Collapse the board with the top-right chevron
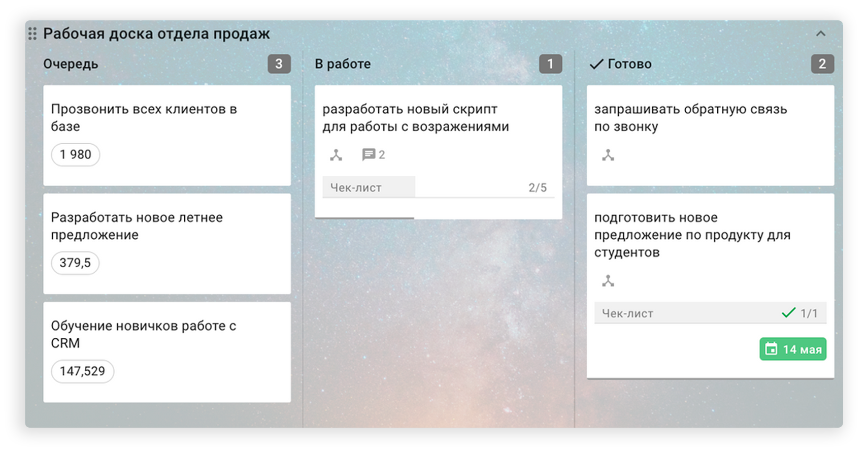The height and width of the screenshot is (449, 868). pyautogui.click(x=821, y=34)
